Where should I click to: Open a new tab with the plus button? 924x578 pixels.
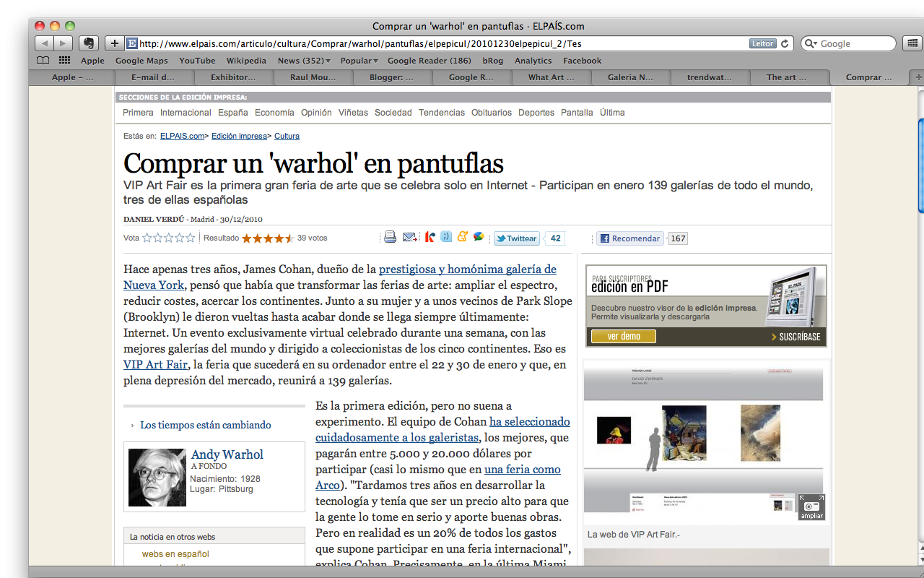918,77
